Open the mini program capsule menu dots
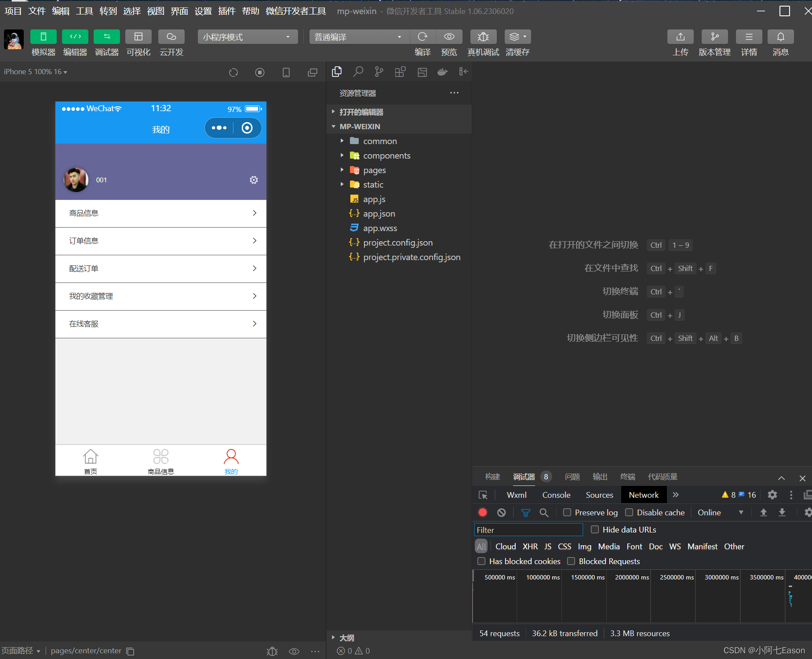Screen dimensions: 812x659 point(219,128)
